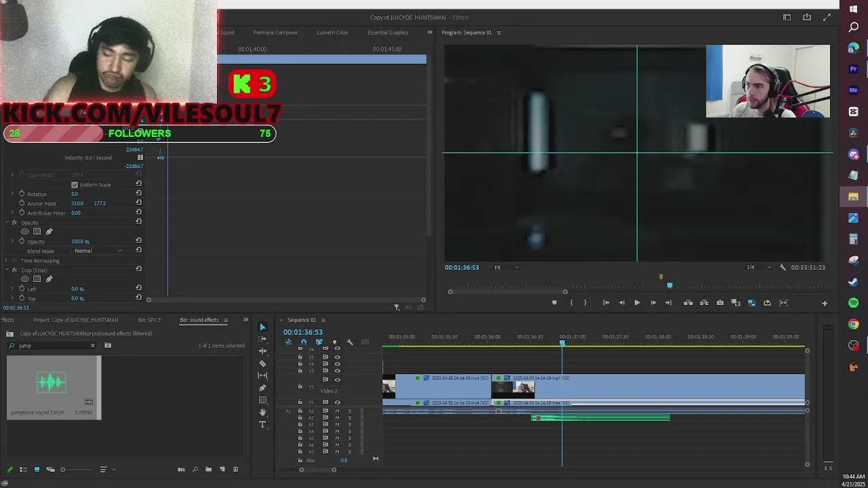Expand the Time Remapping section

pyautogui.click(x=6, y=260)
